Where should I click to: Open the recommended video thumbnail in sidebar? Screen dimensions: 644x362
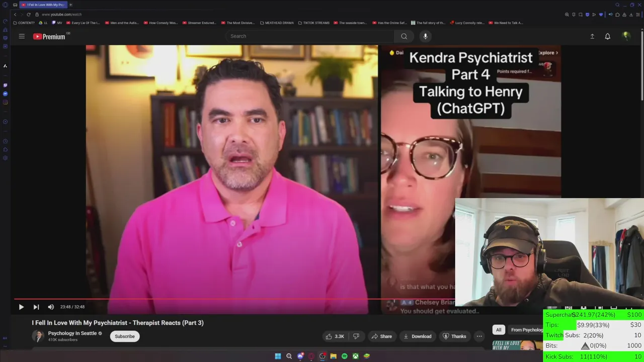click(x=517, y=345)
